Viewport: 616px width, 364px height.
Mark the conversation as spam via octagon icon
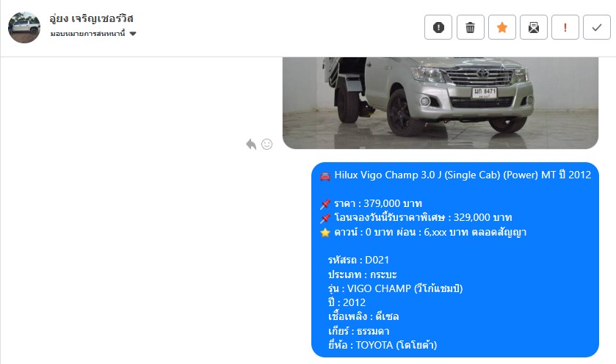pos(438,27)
